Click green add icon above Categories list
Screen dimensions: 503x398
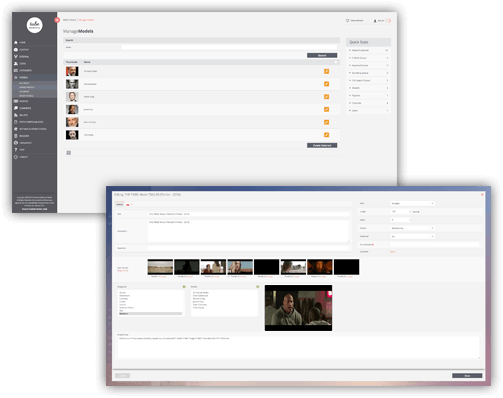pyautogui.click(x=184, y=287)
